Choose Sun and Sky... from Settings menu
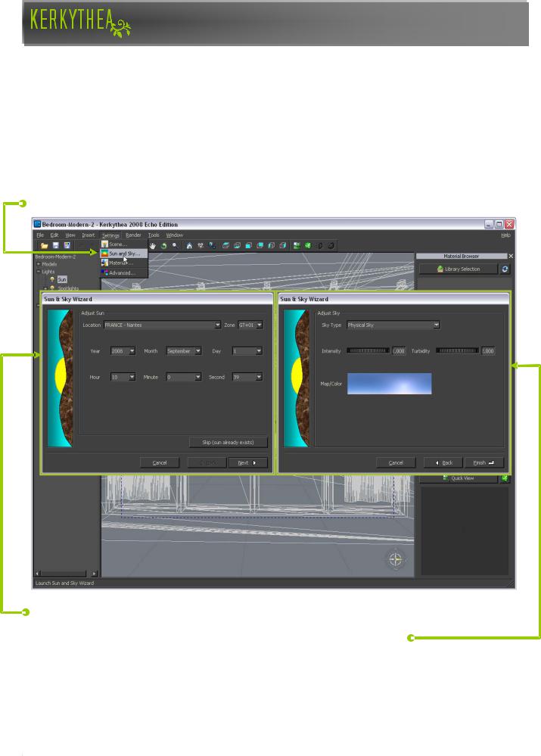This screenshot has height=756, width=541. pyautogui.click(x=124, y=253)
